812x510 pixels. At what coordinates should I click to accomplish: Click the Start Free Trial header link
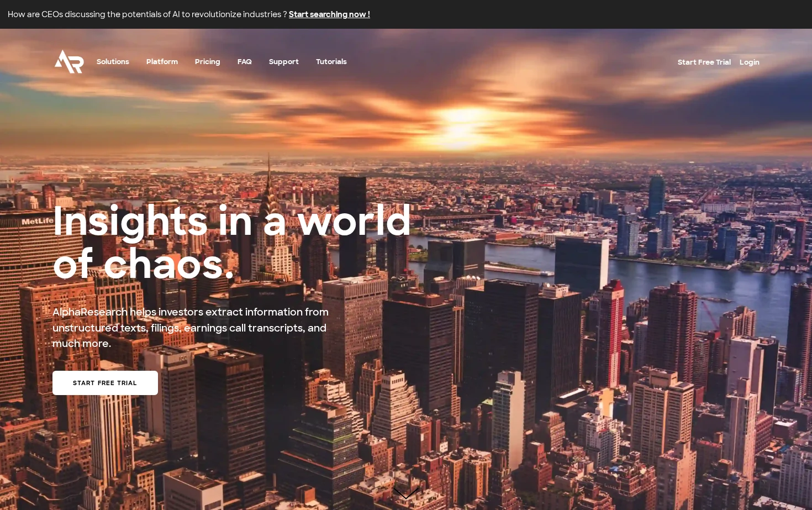click(x=704, y=62)
